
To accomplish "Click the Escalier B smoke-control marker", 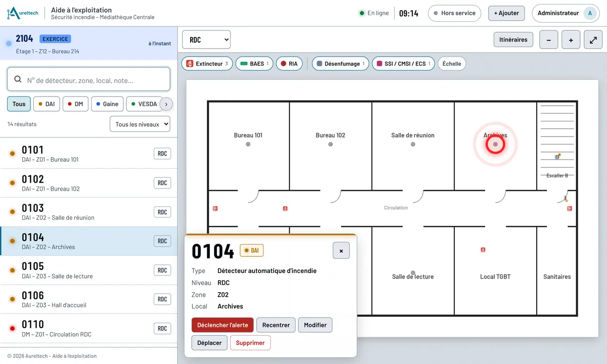I will pos(557,157).
